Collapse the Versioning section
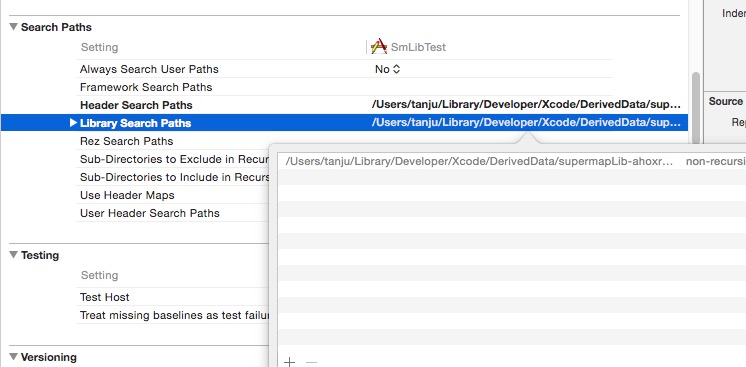The height and width of the screenshot is (367, 746). [13, 357]
